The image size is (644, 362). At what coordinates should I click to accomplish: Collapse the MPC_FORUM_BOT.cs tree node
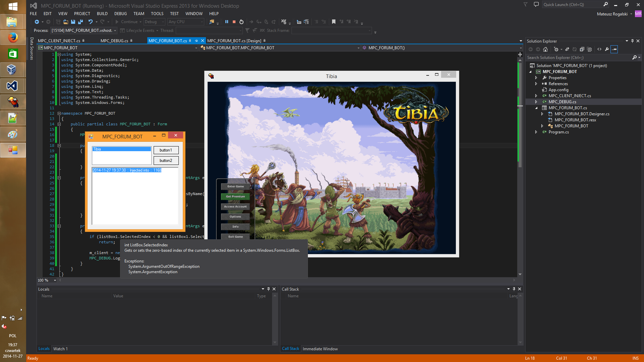click(x=536, y=108)
